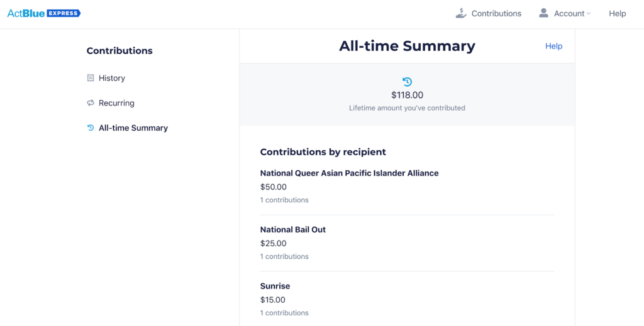Select All-time Summary in the sidebar
The width and height of the screenshot is (644, 326).
point(133,128)
